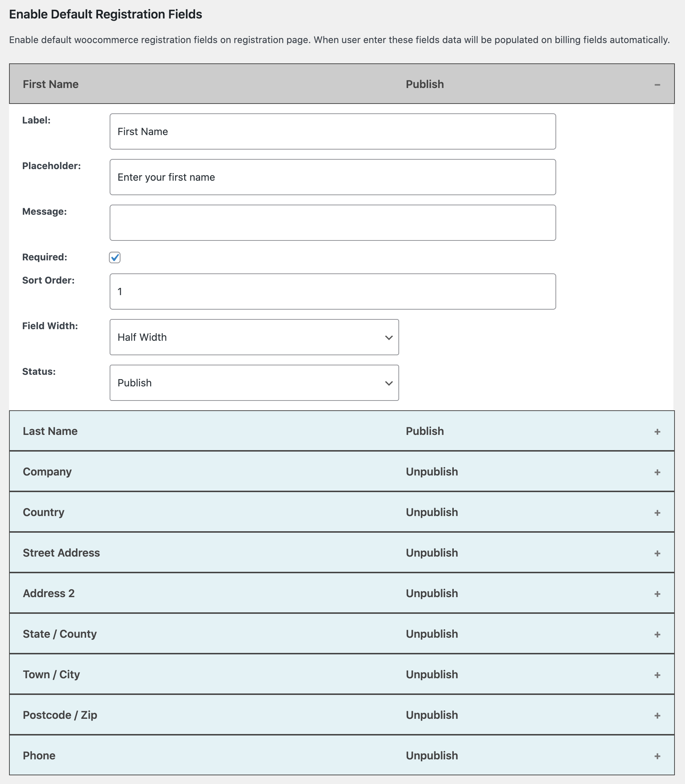Expand the Phone section

point(657,756)
